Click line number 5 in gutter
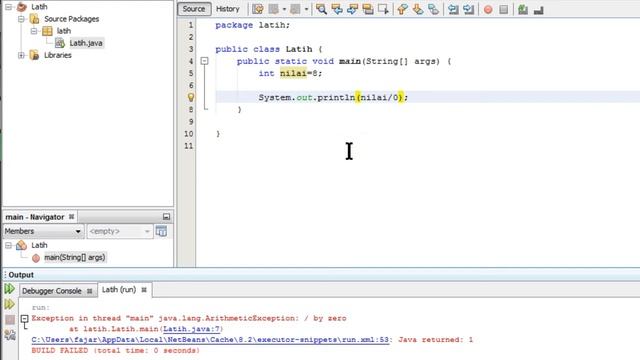 click(x=191, y=73)
